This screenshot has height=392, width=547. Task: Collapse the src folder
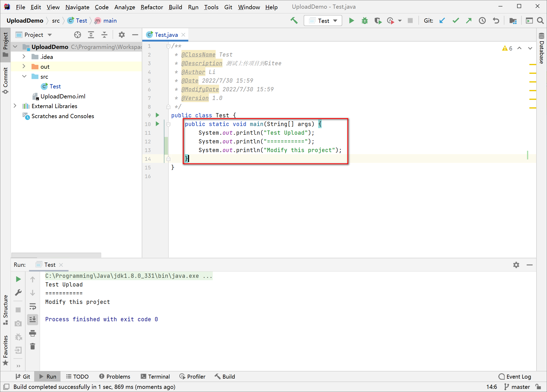(x=24, y=77)
